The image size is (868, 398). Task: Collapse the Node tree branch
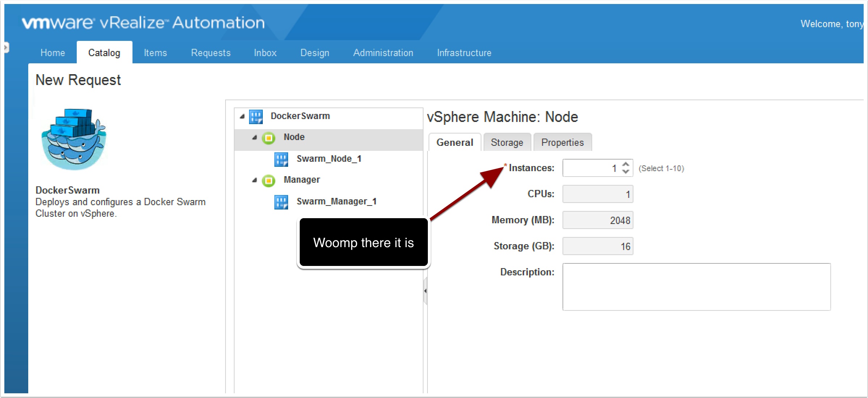coord(254,137)
